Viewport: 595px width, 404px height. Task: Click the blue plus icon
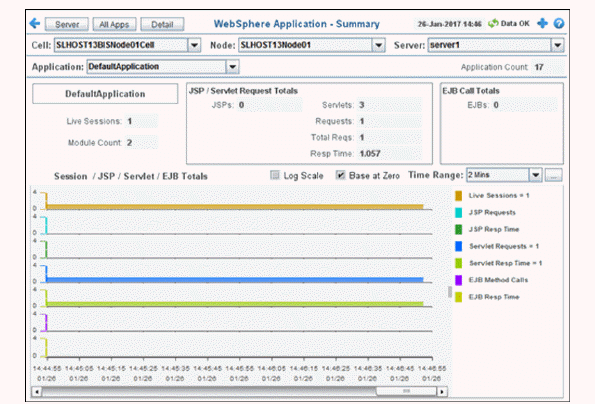point(543,24)
